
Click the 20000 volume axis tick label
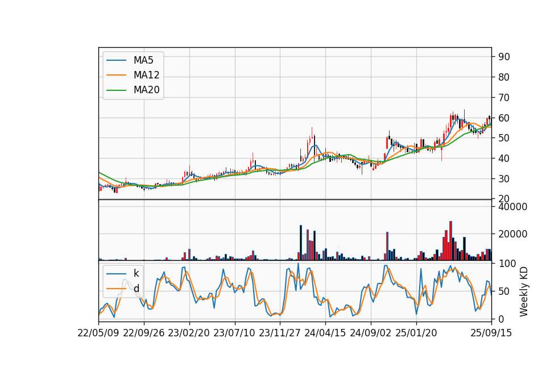[x=512, y=234]
